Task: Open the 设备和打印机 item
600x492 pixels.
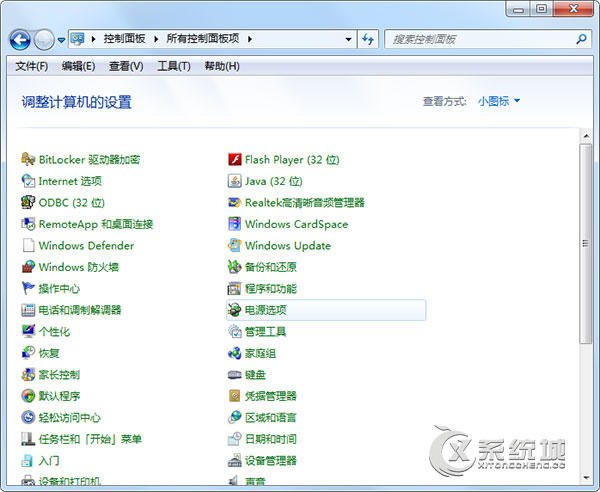Action: click(x=61, y=480)
